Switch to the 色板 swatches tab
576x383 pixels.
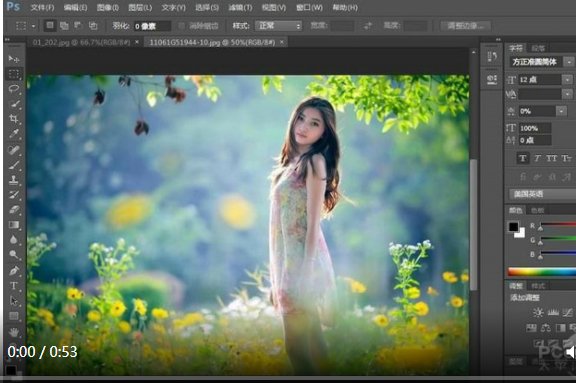[x=537, y=210]
